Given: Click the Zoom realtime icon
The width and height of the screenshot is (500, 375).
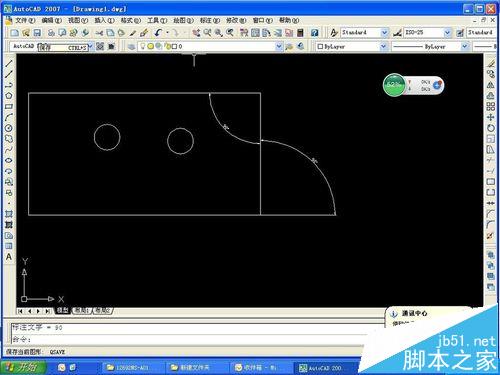Looking at the screenshot, I should tap(207, 33).
